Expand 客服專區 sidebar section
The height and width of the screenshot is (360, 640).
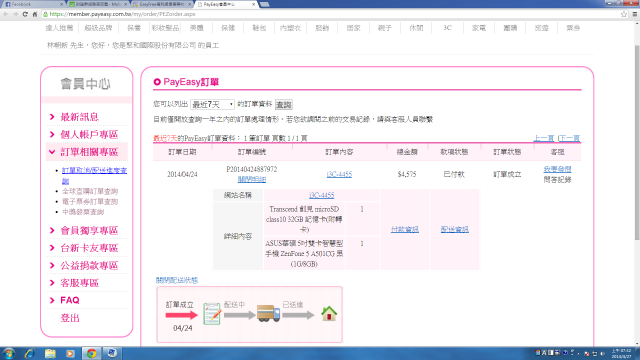tap(79, 283)
